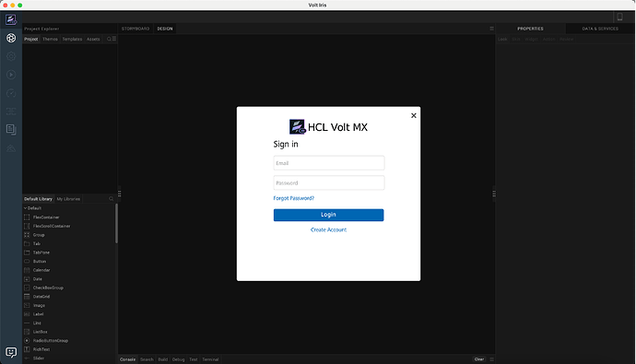The image size is (636, 364).
Task: Search the Project Explorer with magnifier icon
Action: (x=109, y=39)
